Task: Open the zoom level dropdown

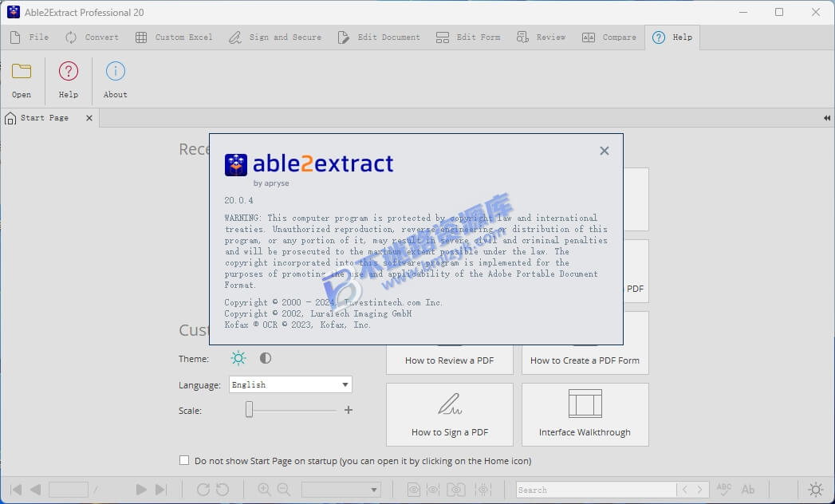Action: (x=341, y=490)
